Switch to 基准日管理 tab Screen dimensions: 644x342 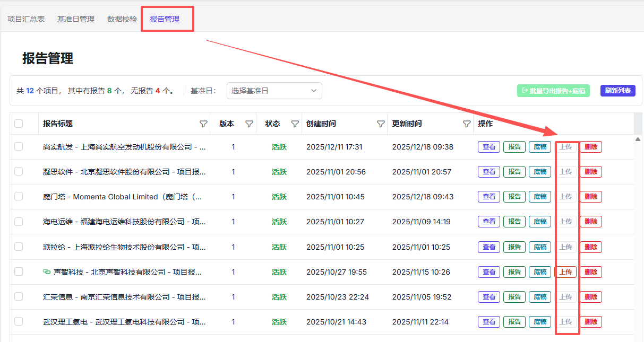coord(76,19)
